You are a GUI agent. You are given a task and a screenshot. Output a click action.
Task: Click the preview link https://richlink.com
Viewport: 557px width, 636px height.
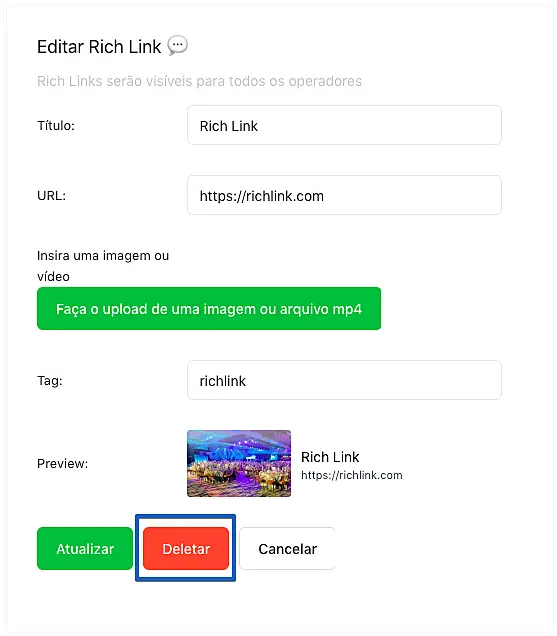click(x=352, y=475)
